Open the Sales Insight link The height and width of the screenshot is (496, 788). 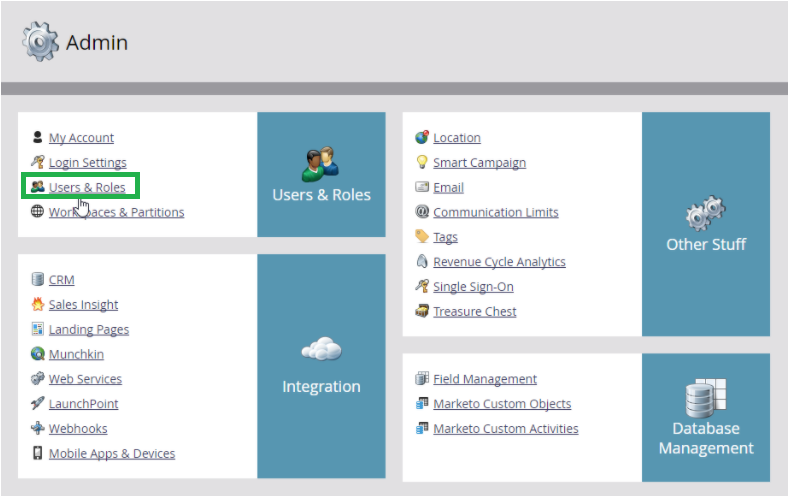point(83,305)
